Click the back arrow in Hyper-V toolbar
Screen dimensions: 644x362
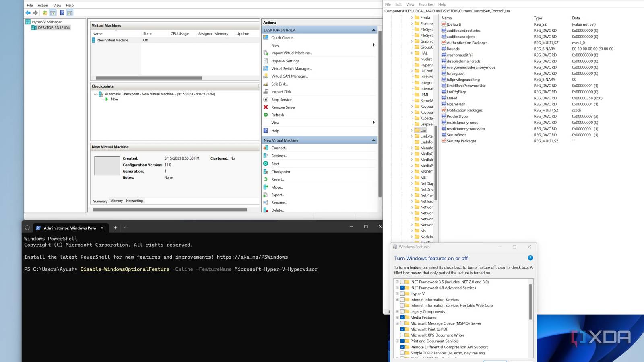tap(28, 13)
